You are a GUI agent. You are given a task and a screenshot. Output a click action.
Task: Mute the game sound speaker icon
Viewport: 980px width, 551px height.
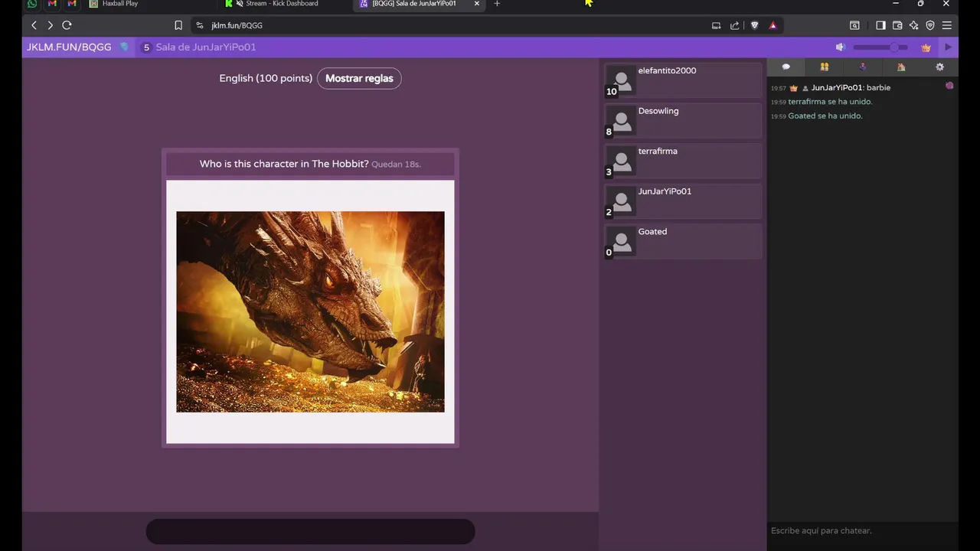pyautogui.click(x=840, y=47)
